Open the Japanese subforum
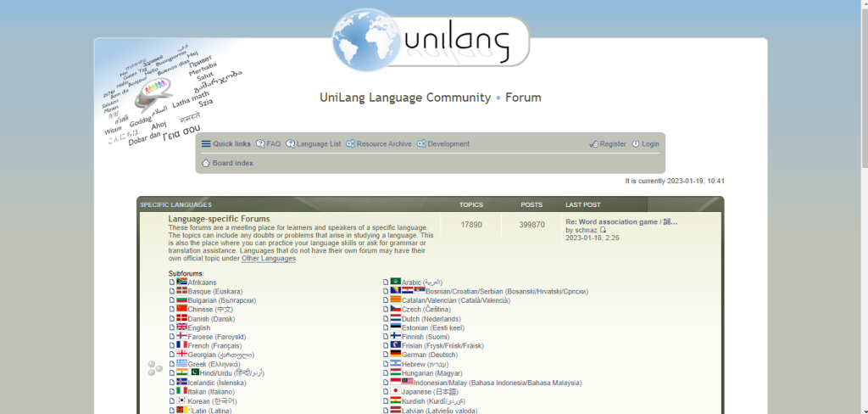The image size is (868, 414). coord(428,392)
